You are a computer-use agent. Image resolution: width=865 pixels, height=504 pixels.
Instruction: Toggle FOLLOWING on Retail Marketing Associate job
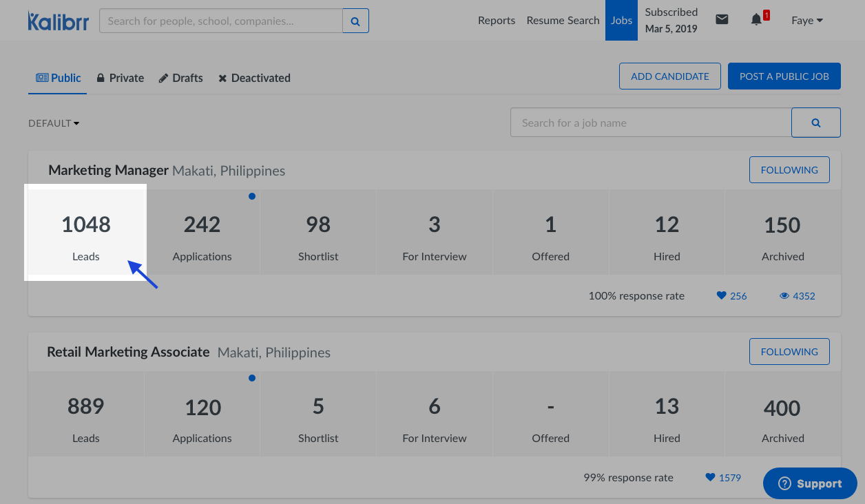(x=789, y=352)
